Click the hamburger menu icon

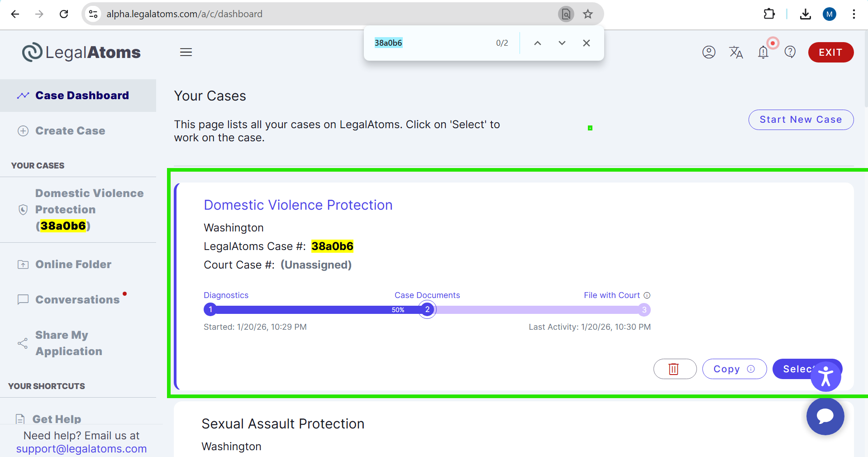[186, 52]
